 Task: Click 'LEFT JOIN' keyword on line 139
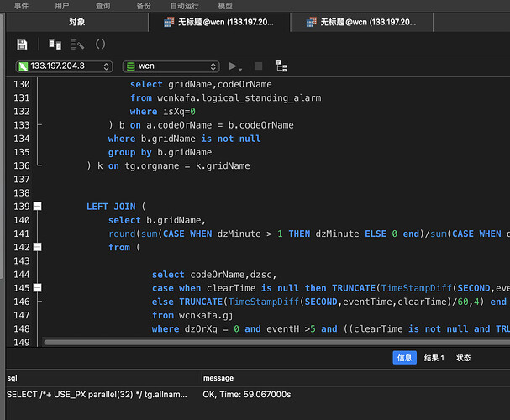(111, 207)
